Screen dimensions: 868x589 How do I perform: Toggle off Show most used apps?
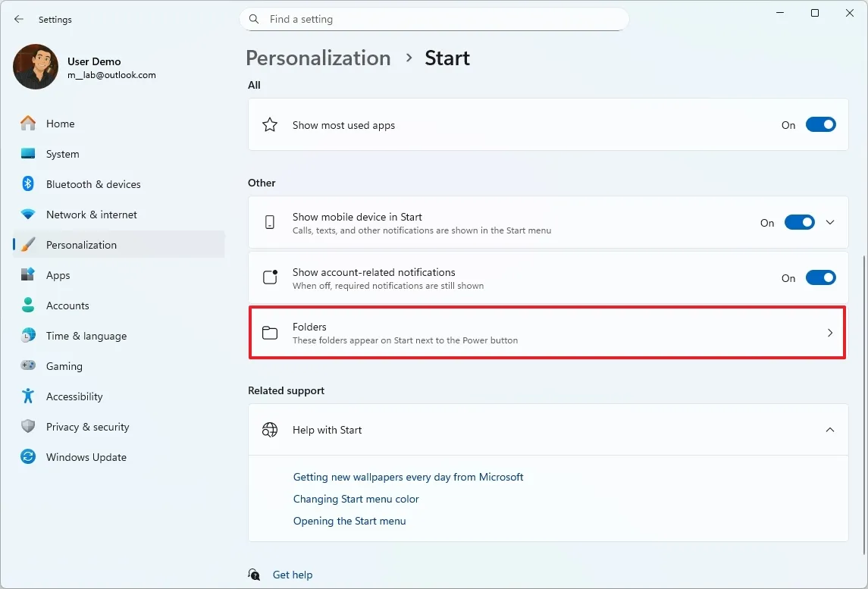point(821,124)
